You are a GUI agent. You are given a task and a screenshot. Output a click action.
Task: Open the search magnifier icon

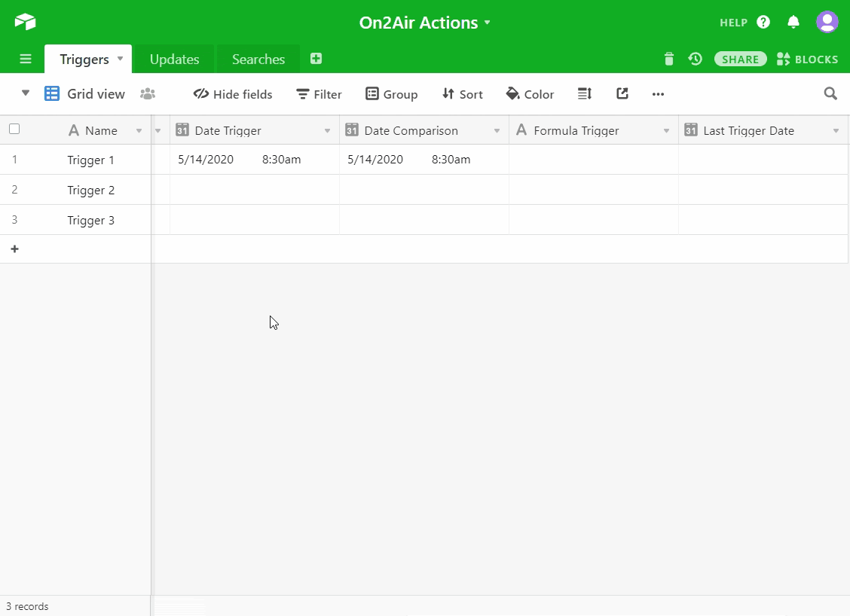point(830,94)
